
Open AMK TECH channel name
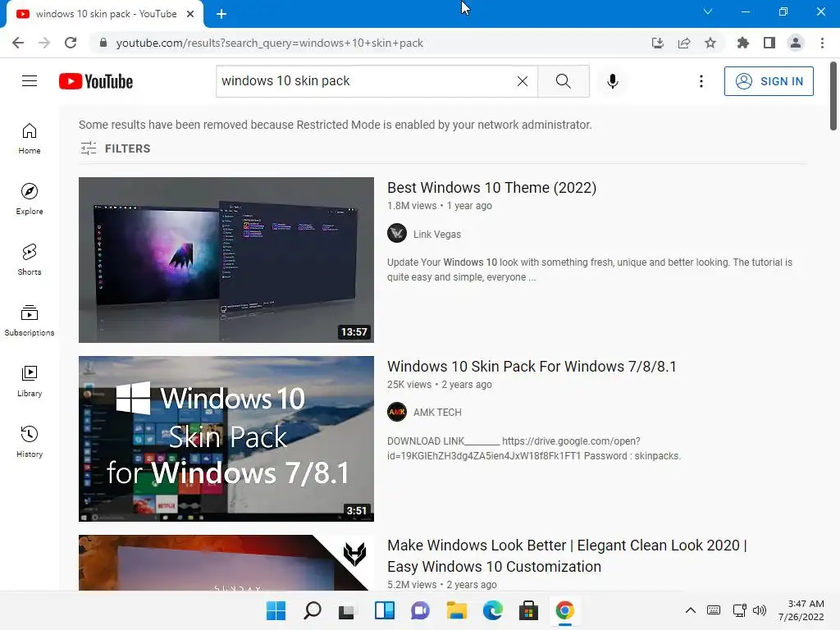tap(437, 413)
